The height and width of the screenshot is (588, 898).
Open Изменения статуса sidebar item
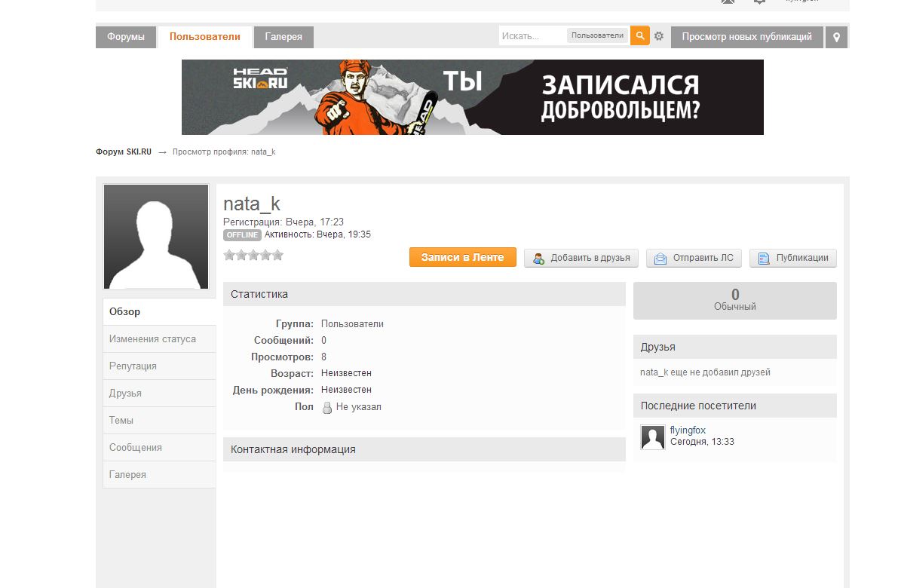[159, 339]
